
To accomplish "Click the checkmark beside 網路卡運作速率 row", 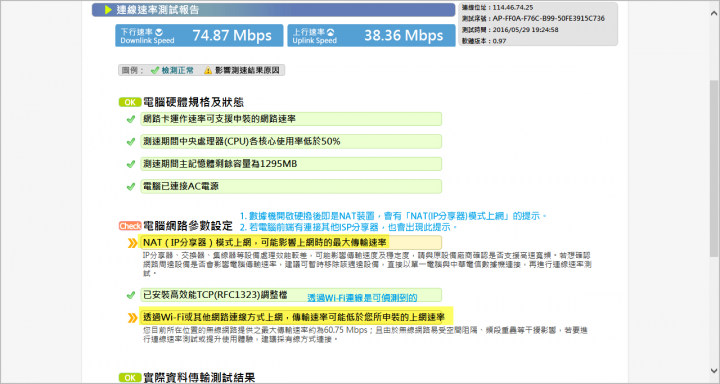I will point(130,119).
